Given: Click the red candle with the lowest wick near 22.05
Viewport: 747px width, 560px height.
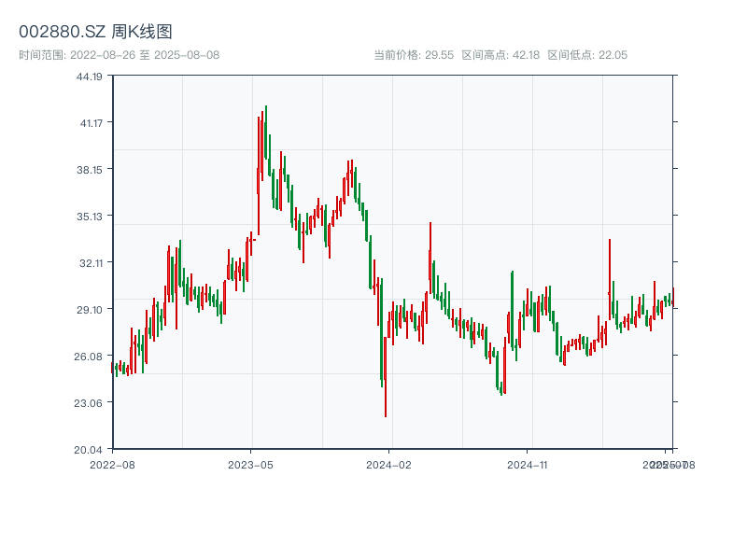Looking at the screenshot, I should [x=386, y=376].
